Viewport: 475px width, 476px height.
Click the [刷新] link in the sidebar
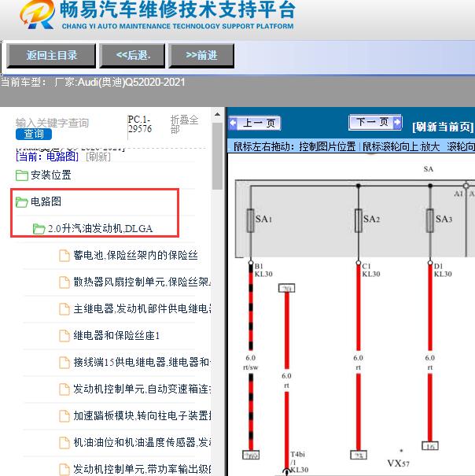(98, 157)
